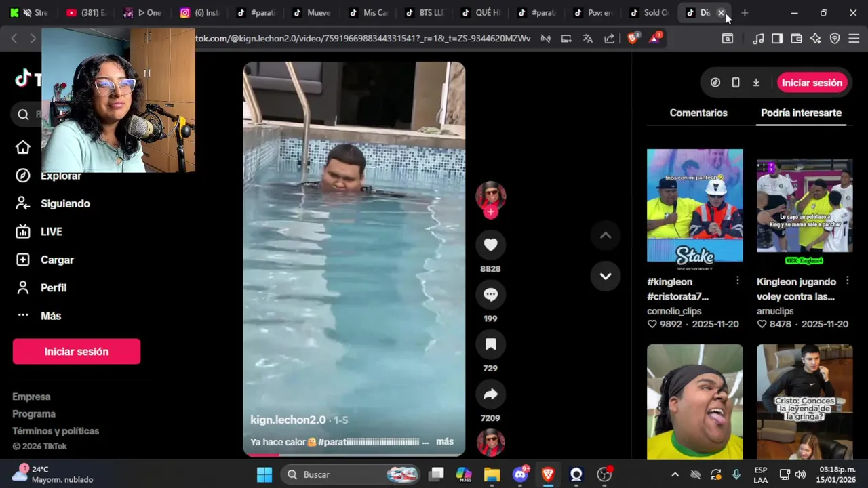Switch to the 'Mis Ca' browser tab
This screenshot has height=488, width=868.
tap(368, 13)
